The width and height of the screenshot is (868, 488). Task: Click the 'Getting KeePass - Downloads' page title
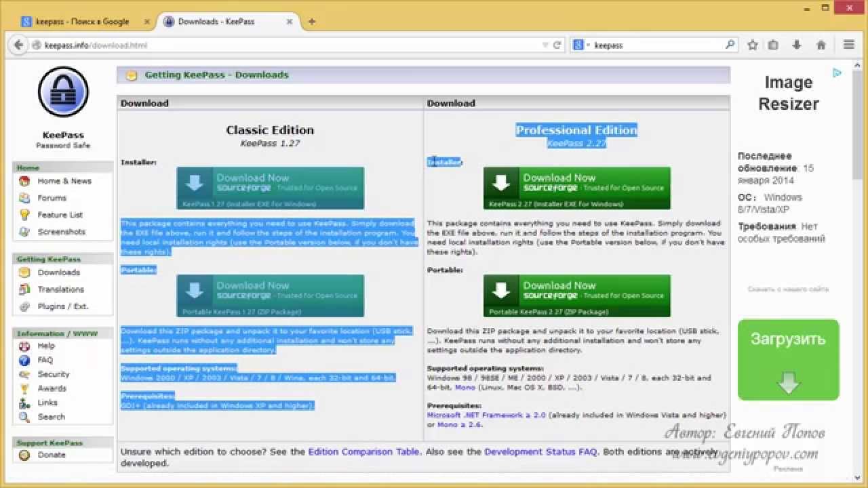(x=217, y=75)
